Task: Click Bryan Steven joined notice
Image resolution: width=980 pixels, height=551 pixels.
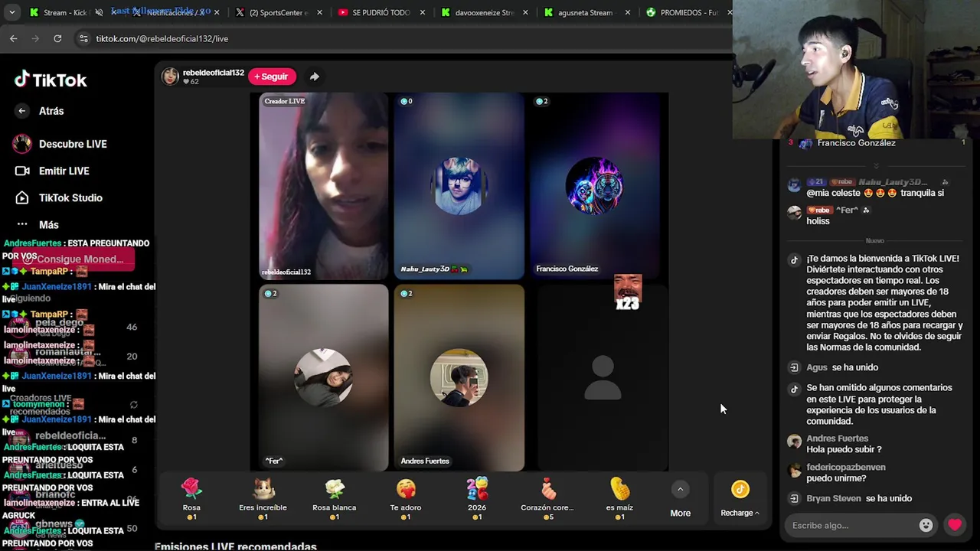Action: [x=858, y=498]
